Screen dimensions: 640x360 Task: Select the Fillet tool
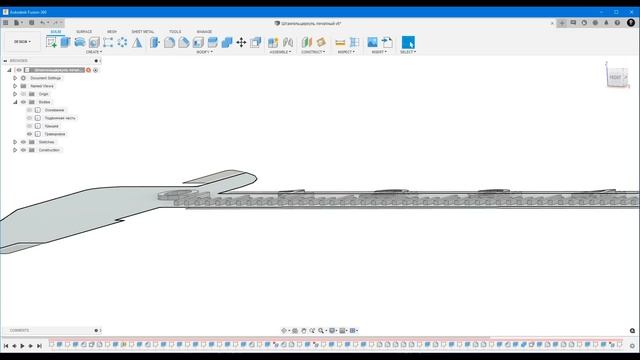[x=169, y=42]
